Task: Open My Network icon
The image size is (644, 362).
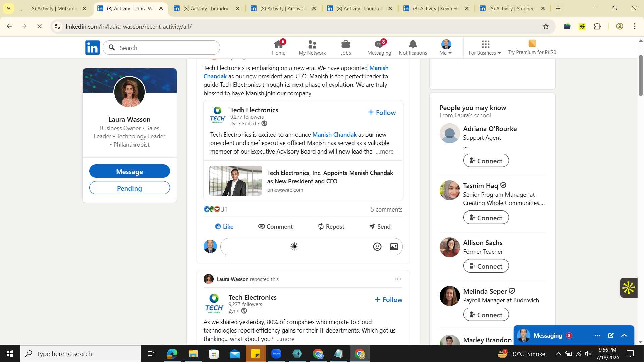Action: point(312,47)
